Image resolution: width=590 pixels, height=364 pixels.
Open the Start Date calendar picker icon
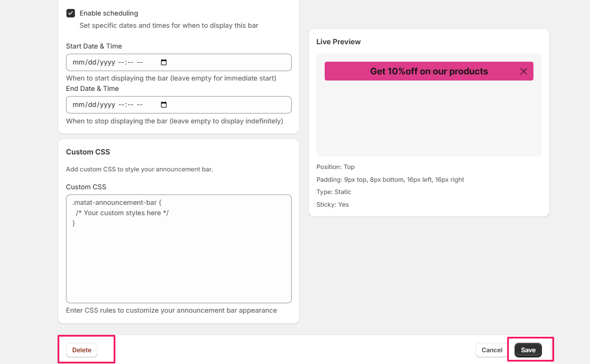[x=164, y=62]
